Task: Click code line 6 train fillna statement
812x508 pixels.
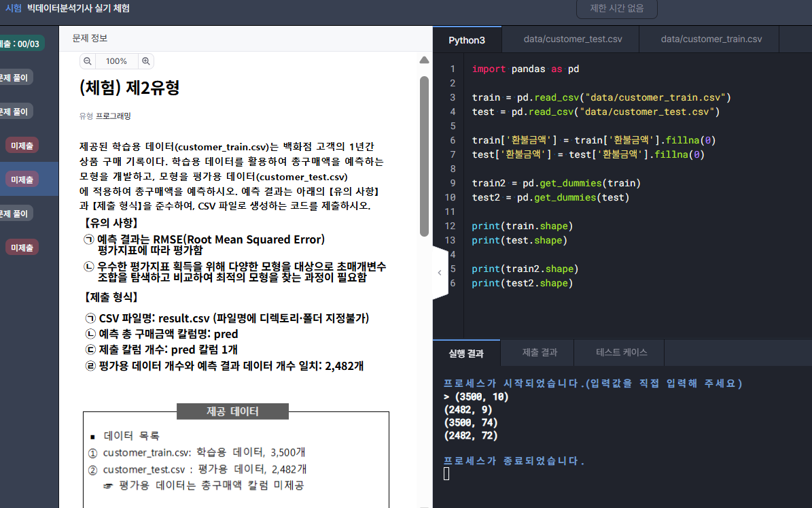Action: [x=593, y=141]
